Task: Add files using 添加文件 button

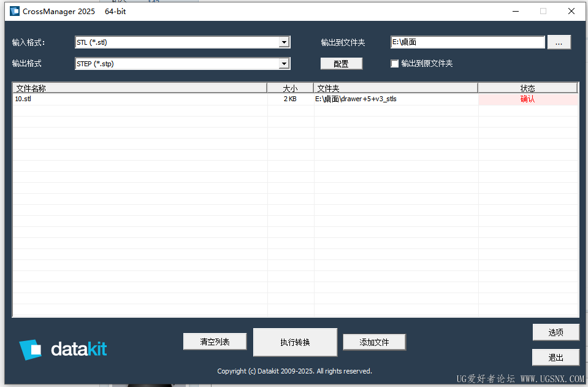Action: click(x=374, y=342)
